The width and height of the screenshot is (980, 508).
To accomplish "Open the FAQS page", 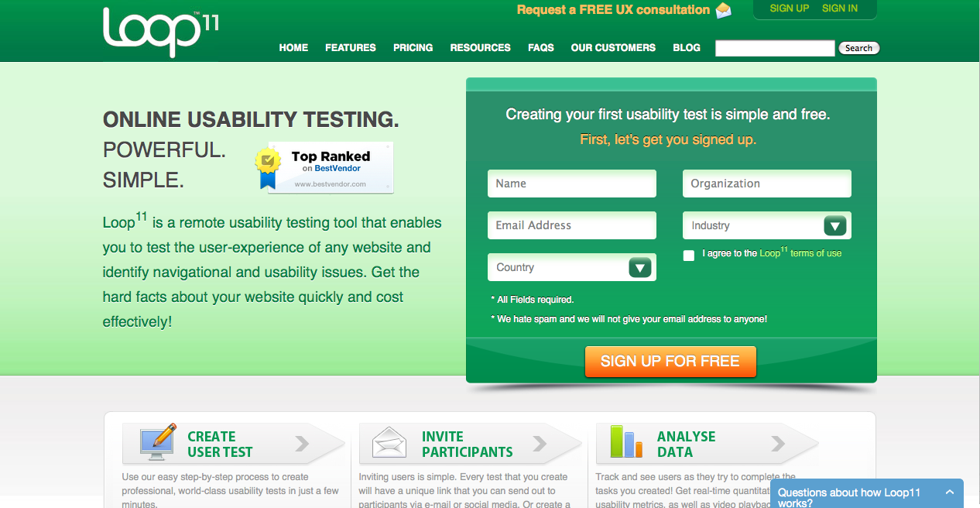I will (541, 47).
